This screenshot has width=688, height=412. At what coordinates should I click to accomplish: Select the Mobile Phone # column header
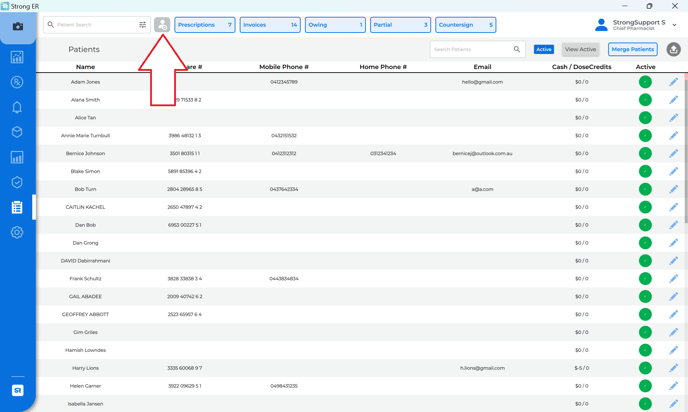pos(284,67)
